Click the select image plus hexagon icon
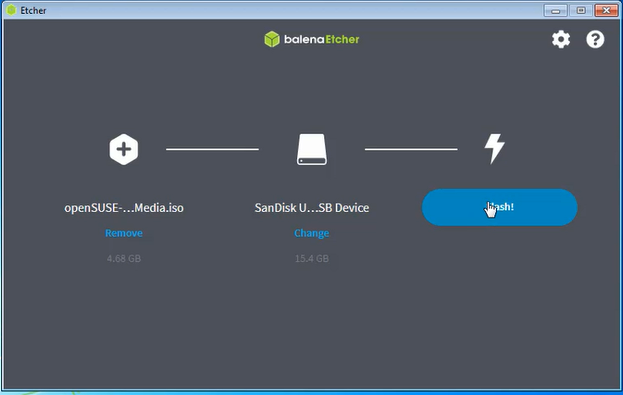 pyautogui.click(x=124, y=149)
